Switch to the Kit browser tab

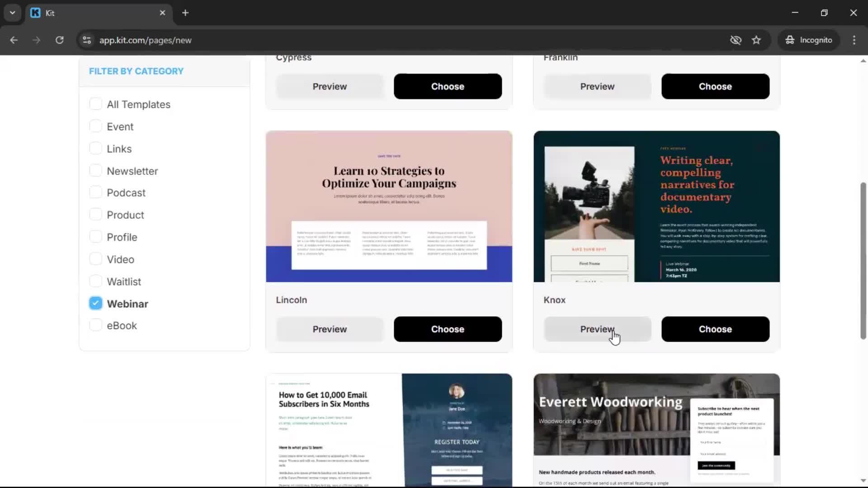click(90, 13)
